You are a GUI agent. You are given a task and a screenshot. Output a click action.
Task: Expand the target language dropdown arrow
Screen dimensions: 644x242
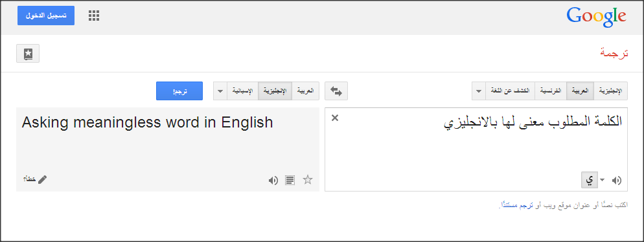pos(220,91)
